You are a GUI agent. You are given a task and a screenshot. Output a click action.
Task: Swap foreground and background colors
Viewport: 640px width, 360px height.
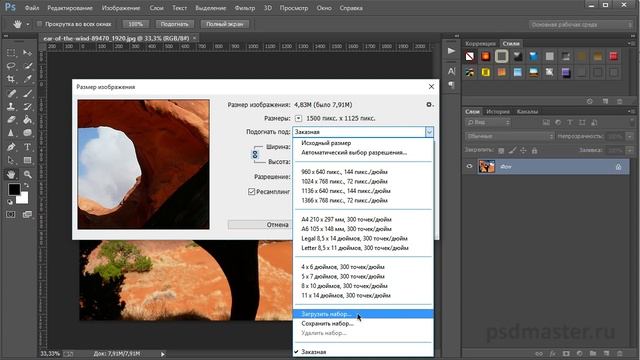click(x=26, y=186)
